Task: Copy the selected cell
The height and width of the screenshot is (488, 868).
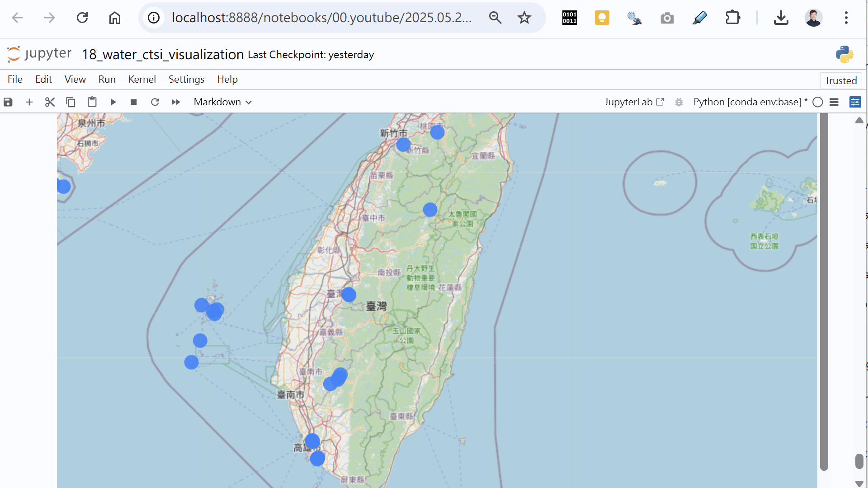Action: [x=71, y=102]
